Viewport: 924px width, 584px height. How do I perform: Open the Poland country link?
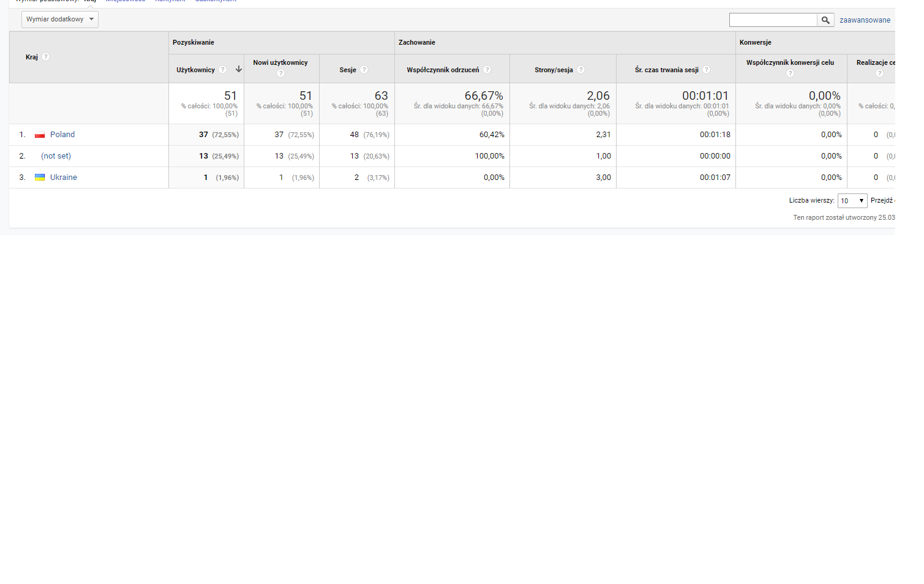62,135
